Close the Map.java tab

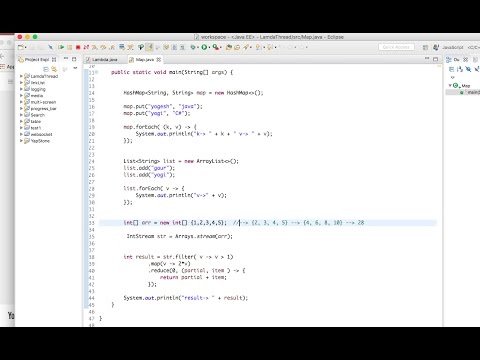coord(159,60)
